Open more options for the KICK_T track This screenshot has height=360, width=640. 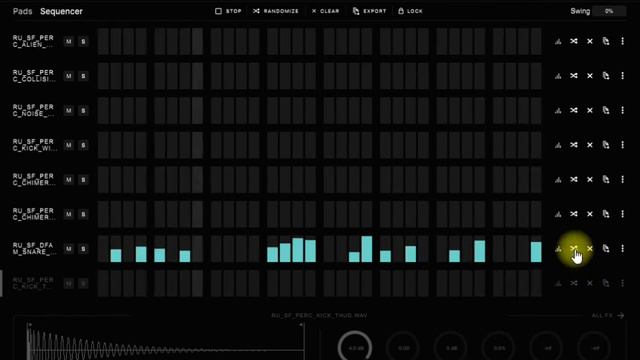point(622,283)
